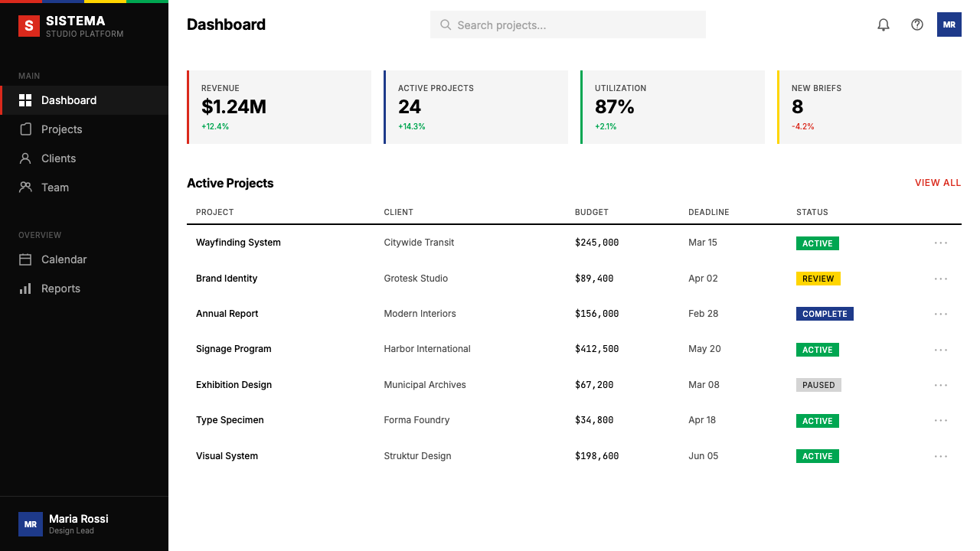Viewport: 980px width, 551px height.
Task: Click the Project column header
Action: point(215,212)
